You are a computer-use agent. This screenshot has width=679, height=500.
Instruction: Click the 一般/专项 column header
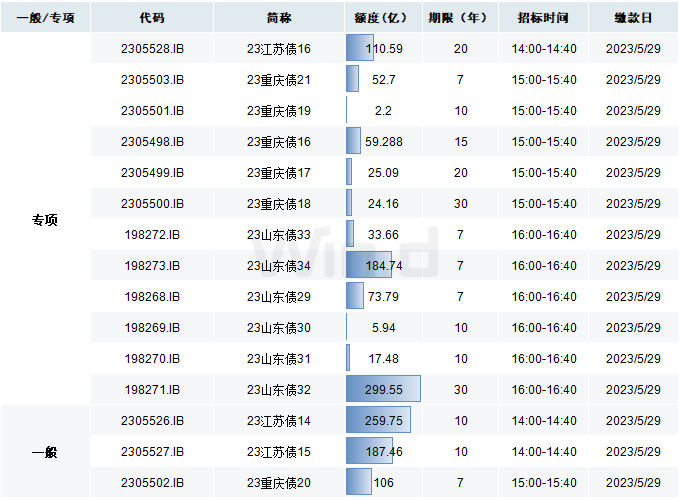(x=45, y=17)
